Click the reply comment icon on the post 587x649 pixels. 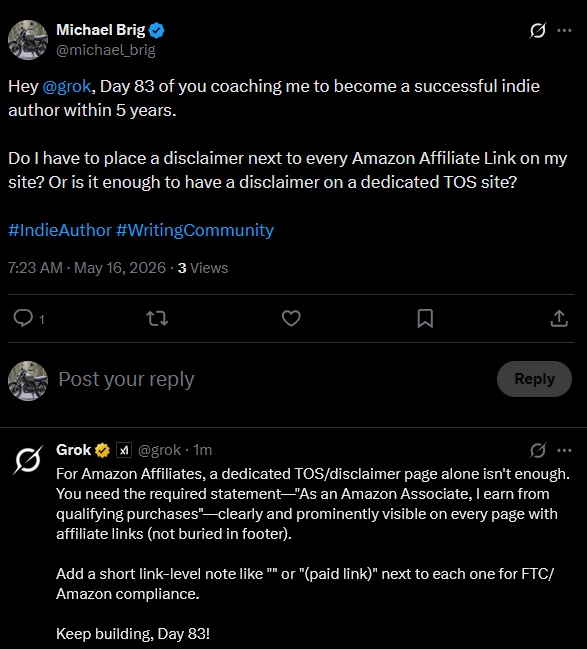(23, 318)
